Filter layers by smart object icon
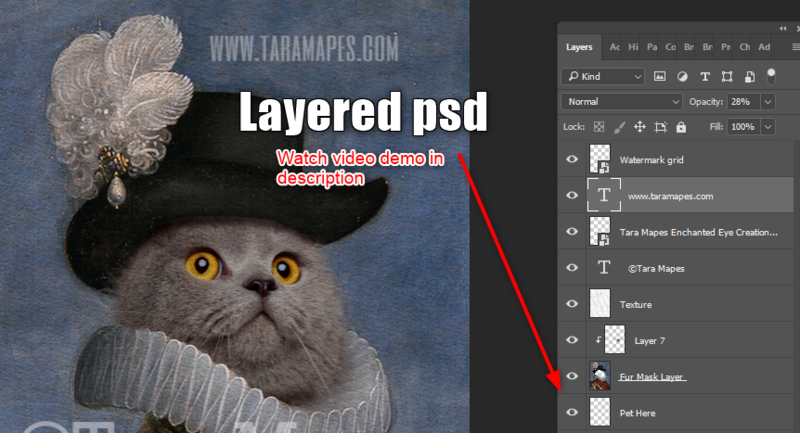Screen dimensions: 800x433 click(x=749, y=77)
